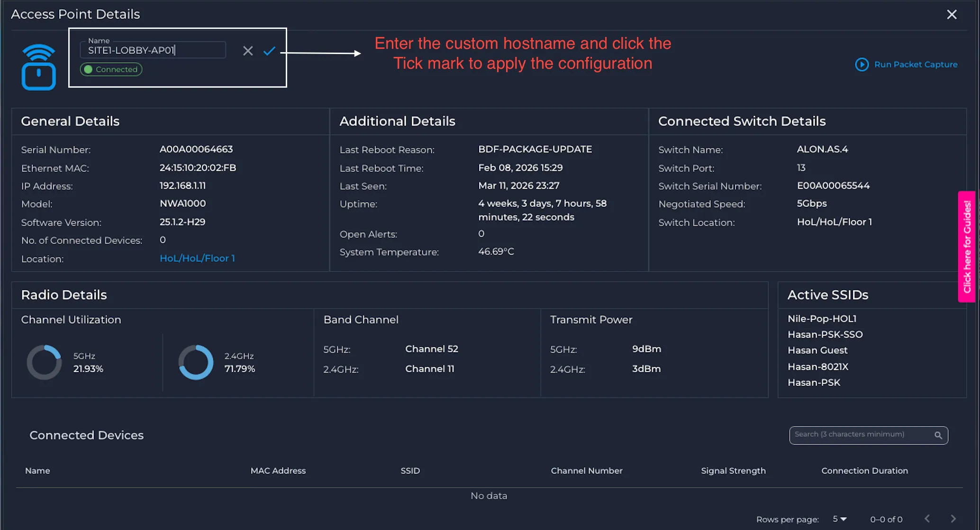Sort by the SSID column header
The height and width of the screenshot is (530, 980).
[410, 471]
